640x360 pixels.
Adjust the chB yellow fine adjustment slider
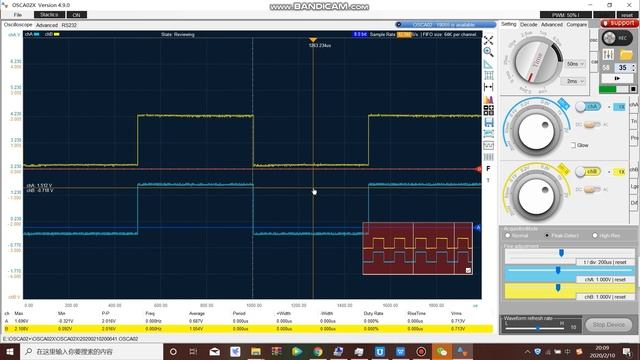558,288
